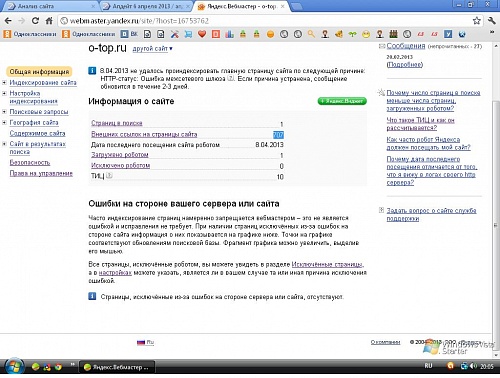Click help icon after Ошибка межсетевого шлюза
Image resolution: width=500 pixels, height=378 pixels.
(x=230, y=79)
